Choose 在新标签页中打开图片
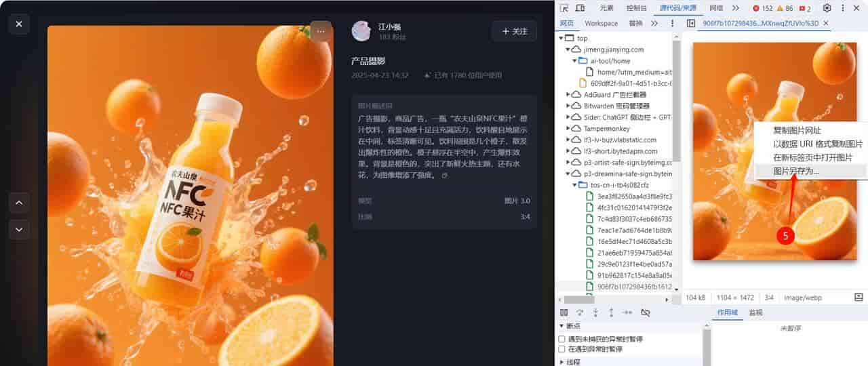868x366 pixels. coord(810,157)
